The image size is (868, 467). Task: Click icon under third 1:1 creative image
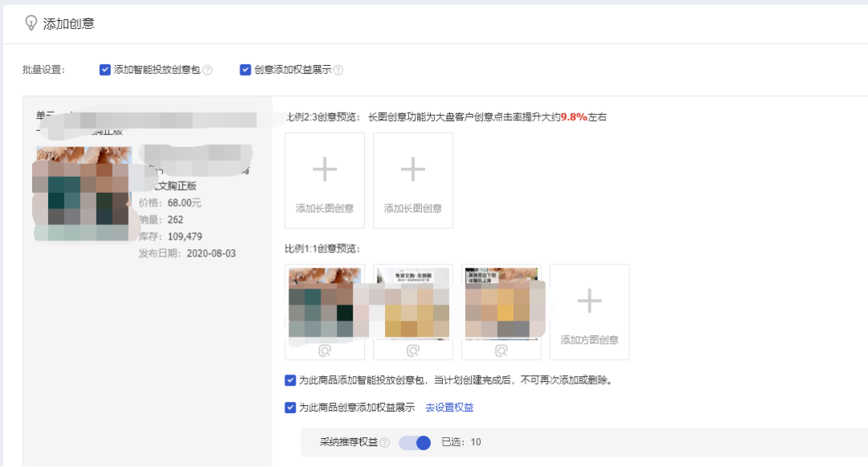tap(502, 350)
